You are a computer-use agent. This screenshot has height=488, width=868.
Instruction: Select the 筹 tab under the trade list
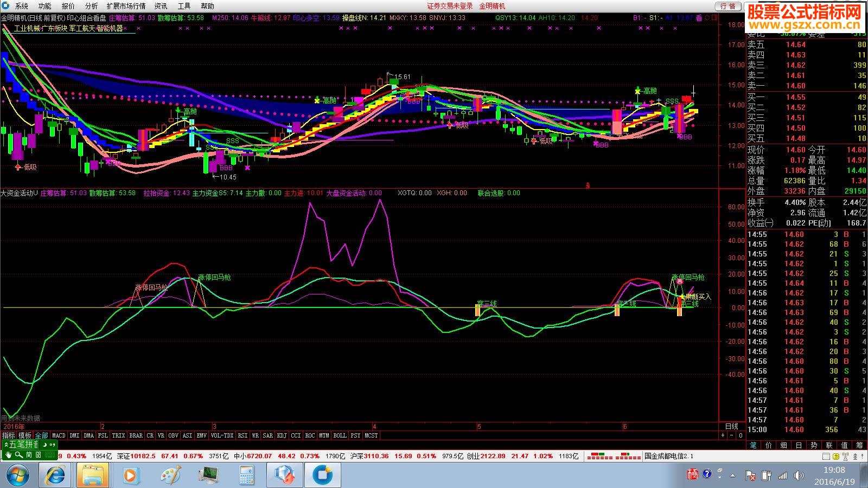pyautogui.click(x=860, y=445)
